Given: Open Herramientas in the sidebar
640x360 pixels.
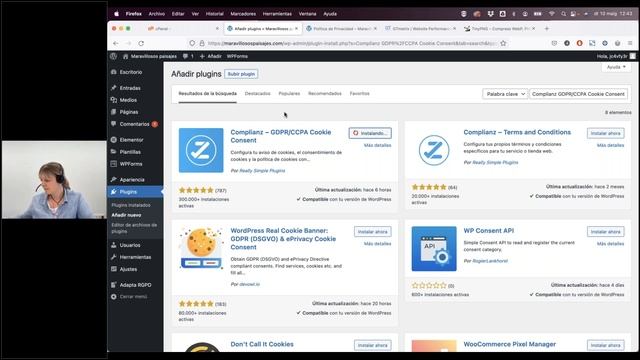Looking at the screenshot, I should click(x=135, y=257).
